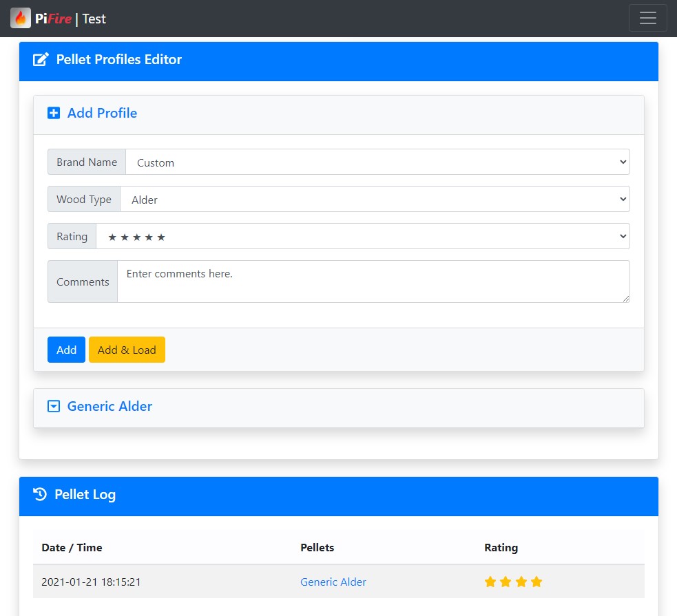Select the Pellet Log header bar

(x=85, y=494)
